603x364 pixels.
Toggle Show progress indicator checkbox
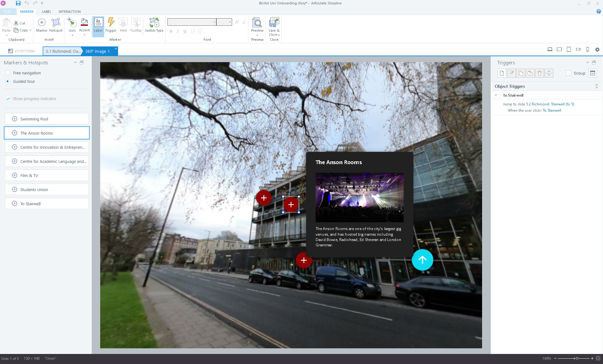pyautogui.click(x=8, y=99)
